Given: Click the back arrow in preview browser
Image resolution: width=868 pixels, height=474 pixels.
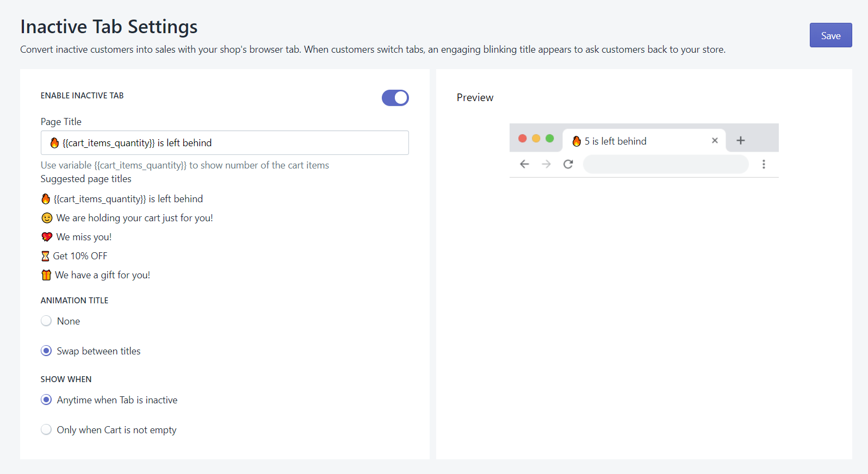Looking at the screenshot, I should [x=524, y=164].
